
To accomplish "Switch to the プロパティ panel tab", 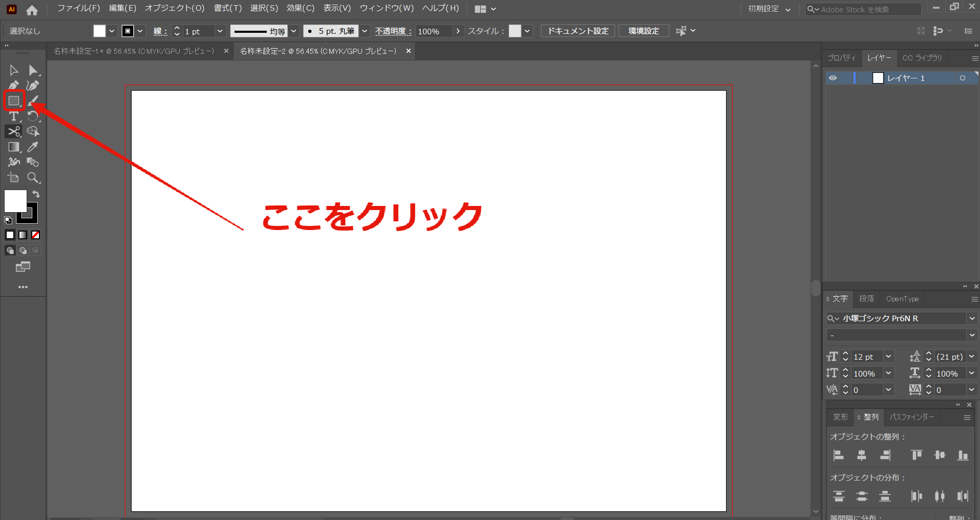I will 842,58.
